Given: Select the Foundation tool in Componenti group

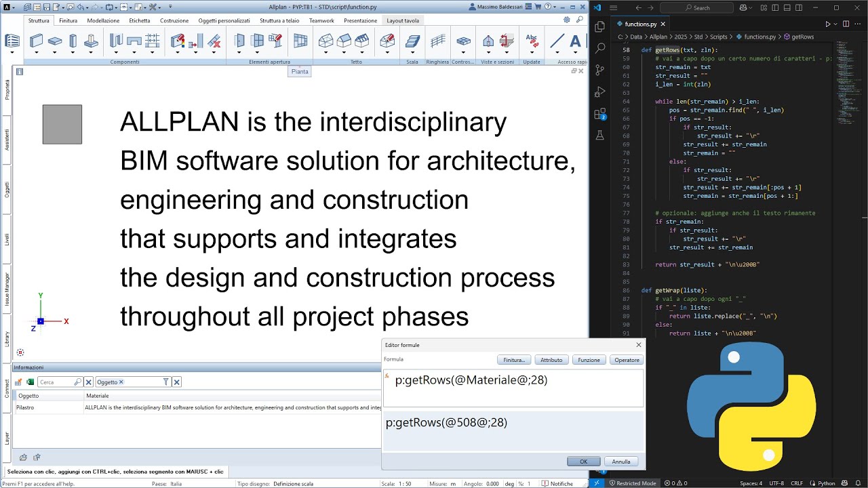Looking at the screenshot, I should tap(91, 41).
